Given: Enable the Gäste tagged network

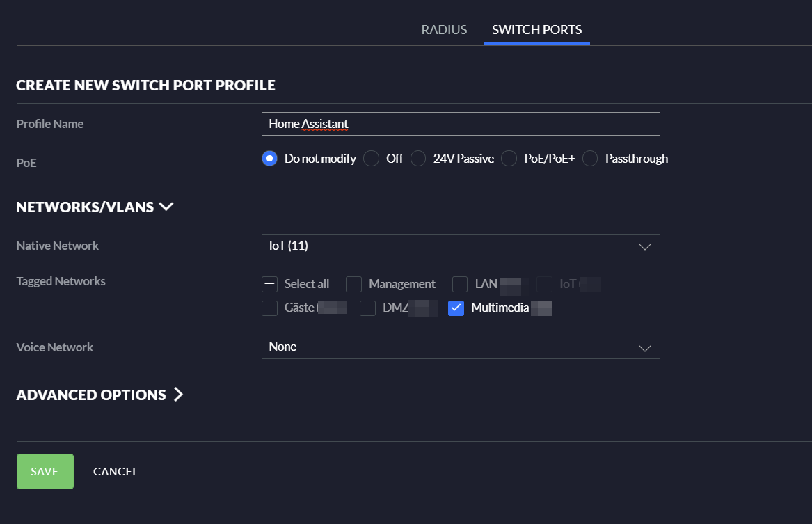Looking at the screenshot, I should (x=269, y=308).
